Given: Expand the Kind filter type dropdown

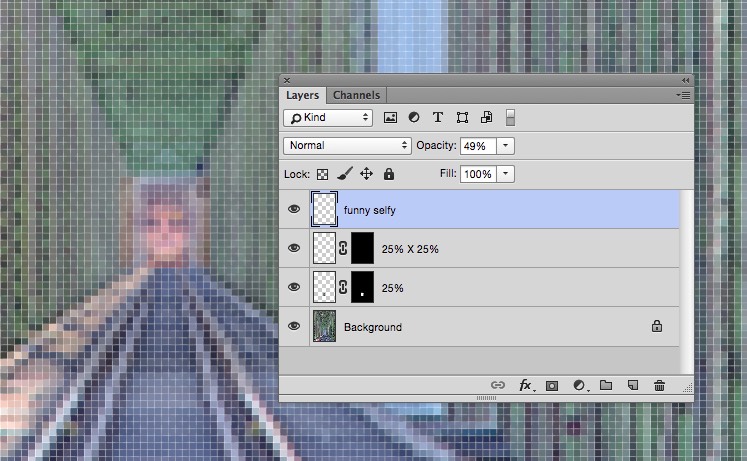Looking at the screenshot, I should 327,118.
